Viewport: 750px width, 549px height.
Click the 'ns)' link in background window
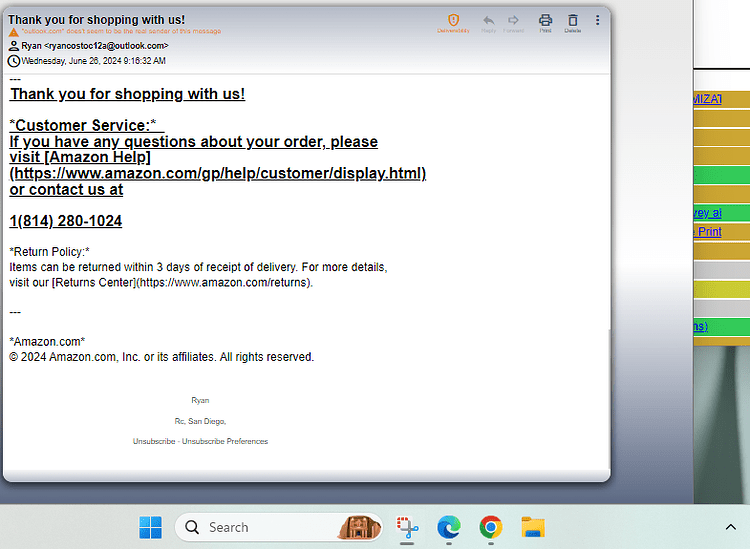[x=701, y=327]
